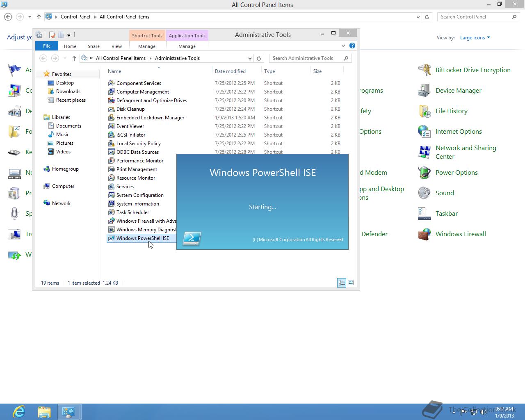Expand the Administrative Tools address history dropdown

(250, 58)
